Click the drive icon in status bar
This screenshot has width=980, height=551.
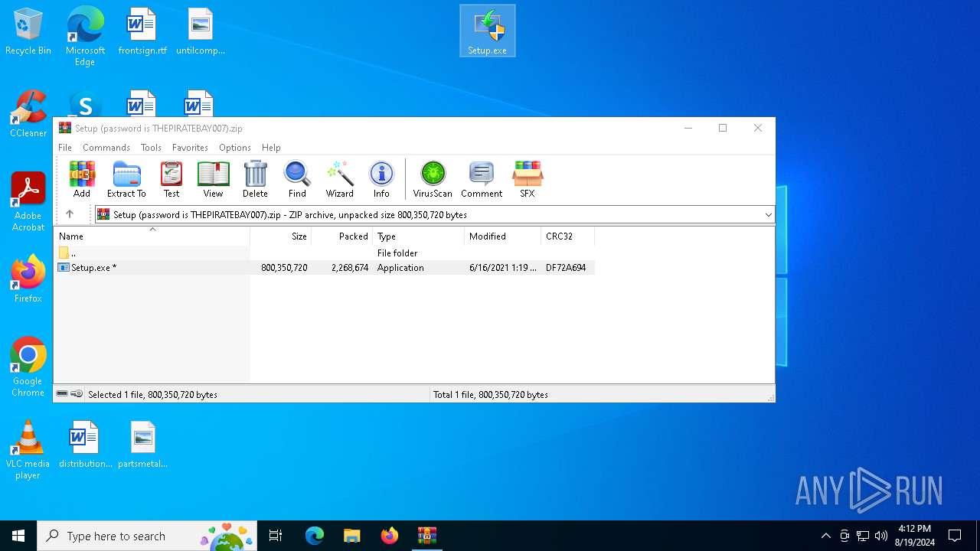tap(62, 394)
